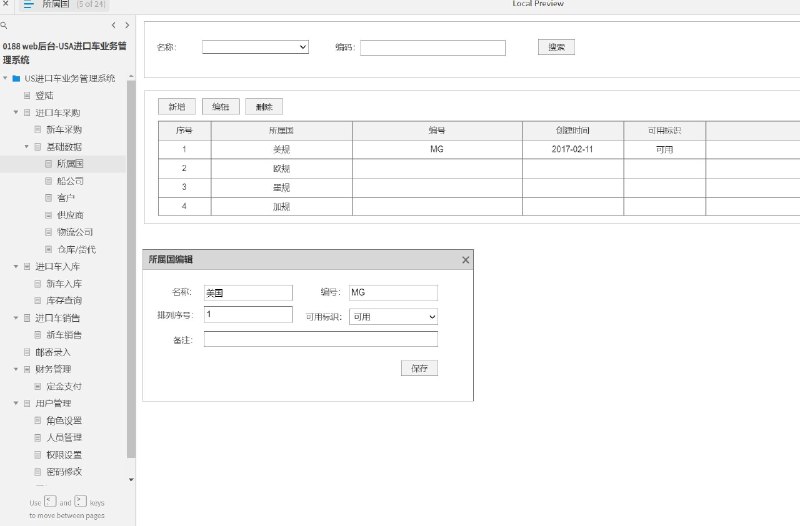Collapse 用户管理 tree node
This screenshot has height=526, width=800.
pyautogui.click(x=16, y=403)
